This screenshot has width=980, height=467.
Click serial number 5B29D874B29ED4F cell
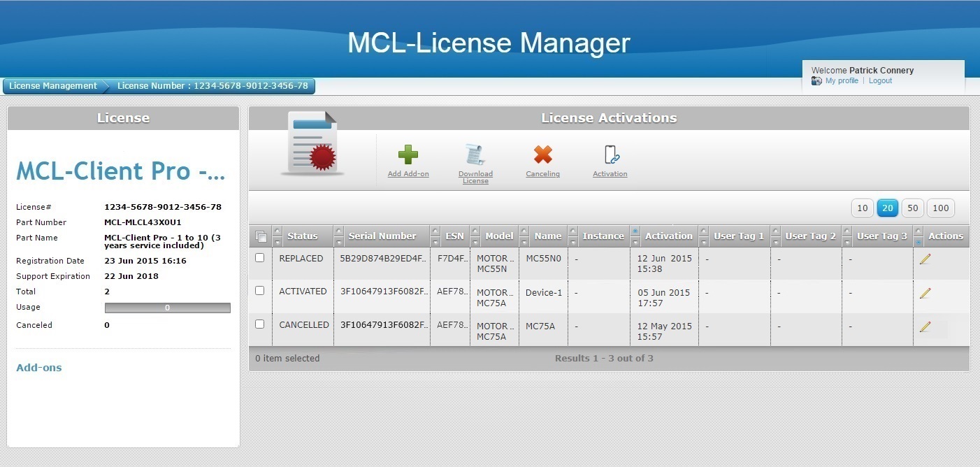coord(382,259)
